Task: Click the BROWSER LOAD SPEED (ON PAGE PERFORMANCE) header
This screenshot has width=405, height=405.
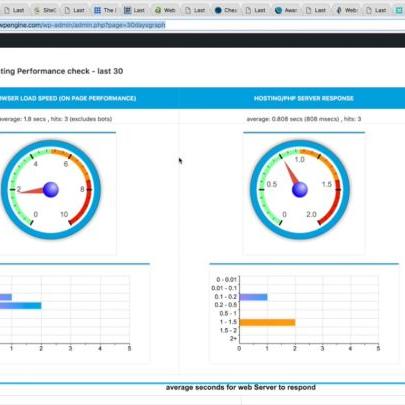Action: pos(68,98)
